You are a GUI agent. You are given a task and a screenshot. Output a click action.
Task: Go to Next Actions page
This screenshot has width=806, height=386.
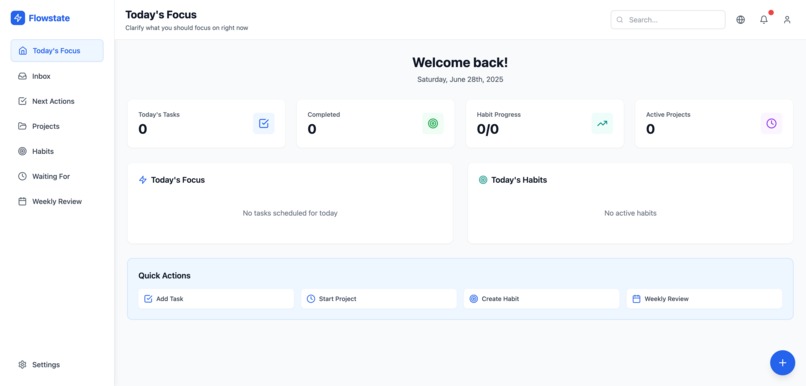(x=57, y=101)
